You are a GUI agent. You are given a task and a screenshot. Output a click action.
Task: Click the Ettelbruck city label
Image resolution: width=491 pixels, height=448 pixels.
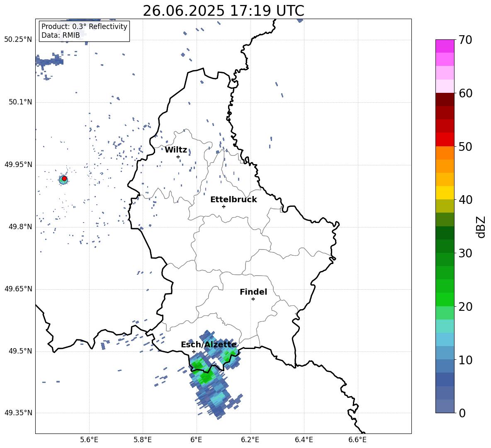[233, 200]
